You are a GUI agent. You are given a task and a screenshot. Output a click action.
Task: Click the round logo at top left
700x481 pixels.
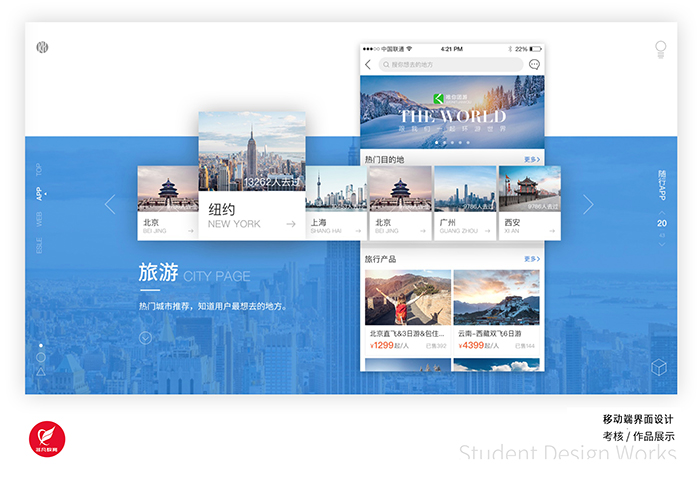coord(42,47)
